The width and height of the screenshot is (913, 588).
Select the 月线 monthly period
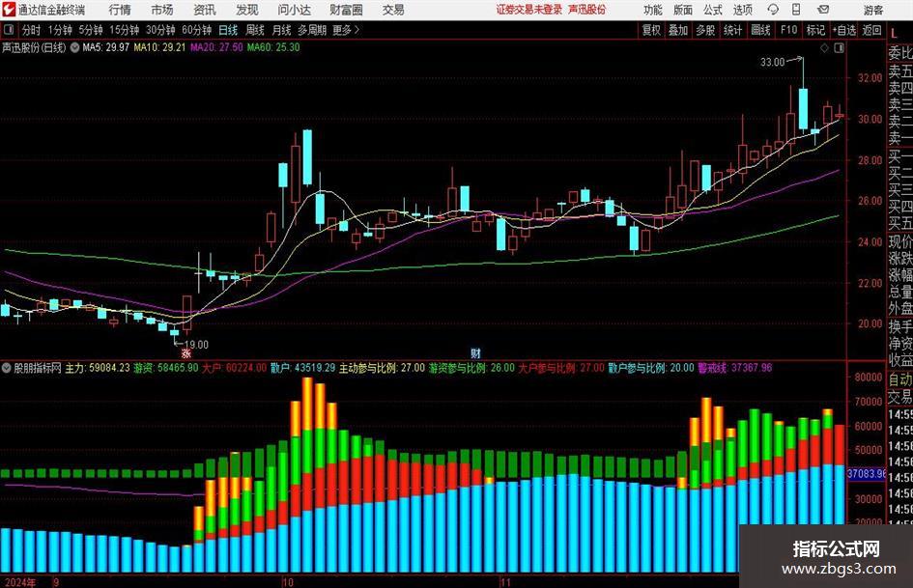281,30
